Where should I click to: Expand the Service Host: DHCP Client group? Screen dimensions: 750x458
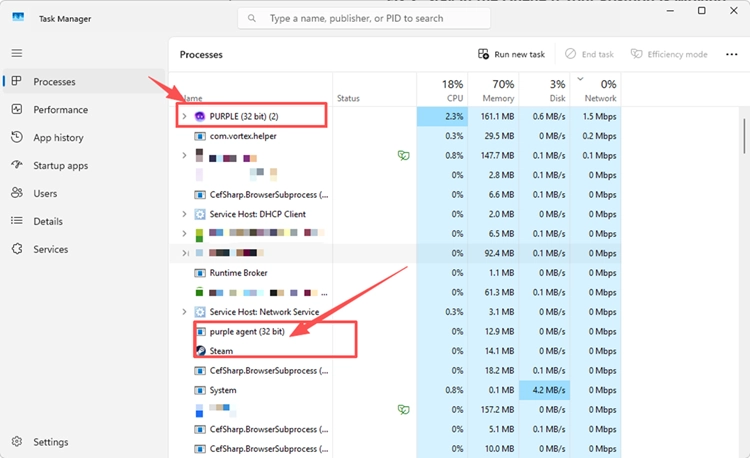point(184,214)
